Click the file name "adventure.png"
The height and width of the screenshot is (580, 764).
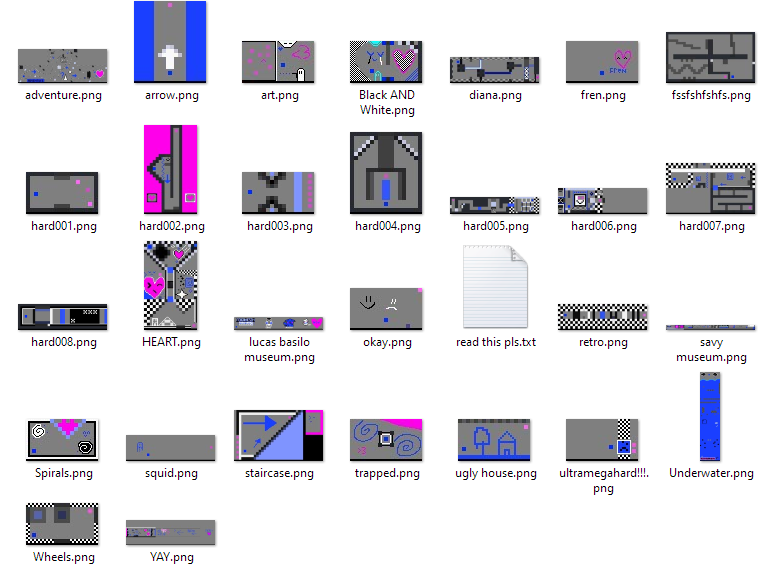click(x=63, y=95)
